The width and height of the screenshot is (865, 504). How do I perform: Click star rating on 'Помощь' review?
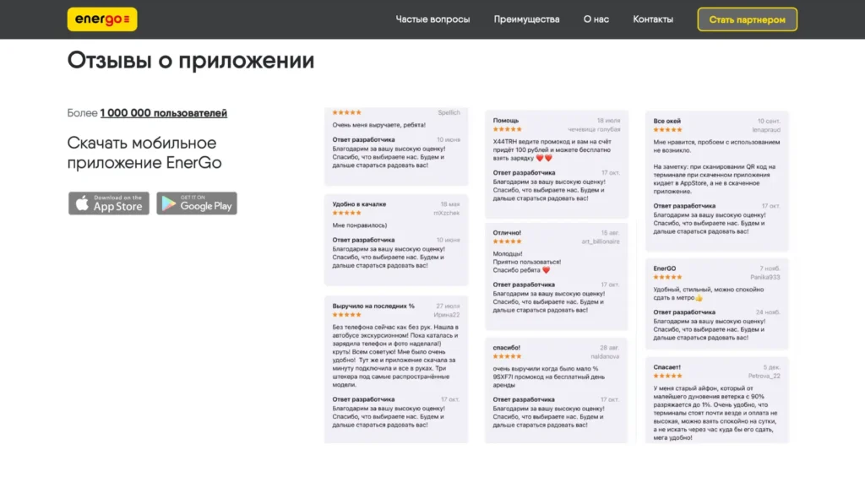507,129
